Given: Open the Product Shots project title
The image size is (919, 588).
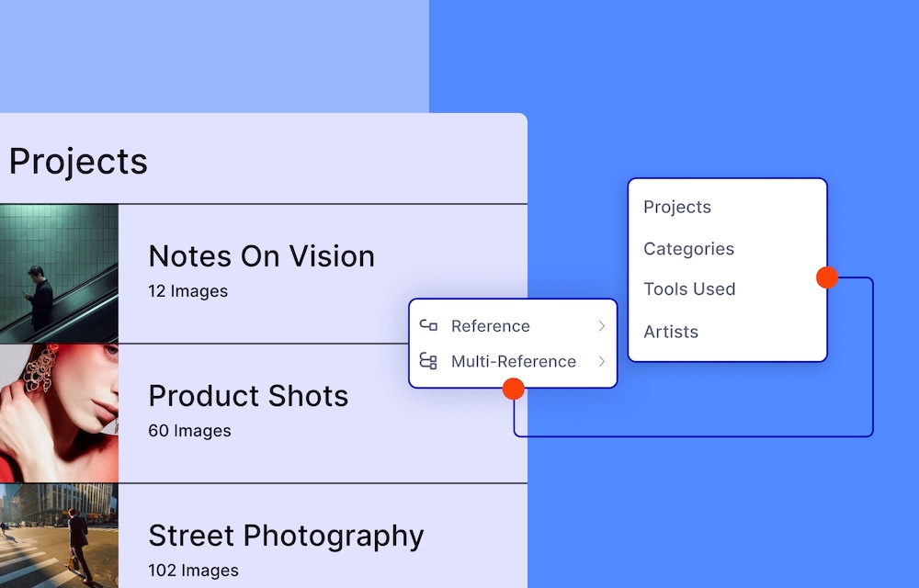Looking at the screenshot, I should pyautogui.click(x=248, y=396).
